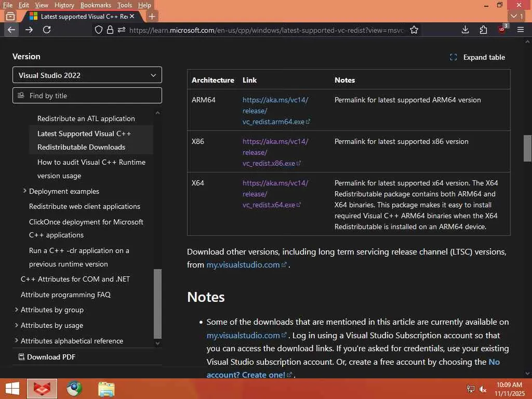Open the Downloads panel

tap(465, 30)
